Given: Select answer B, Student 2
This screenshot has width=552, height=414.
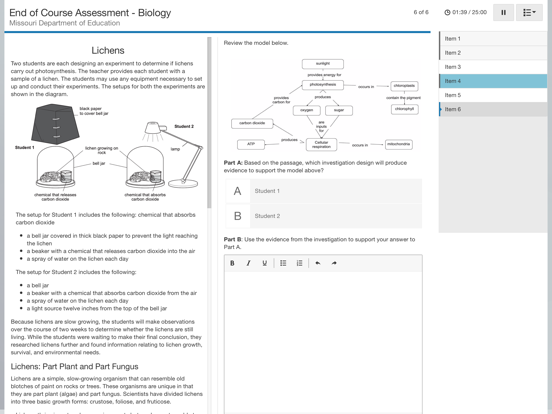Looking at the screenshot, I should point(324,216).
